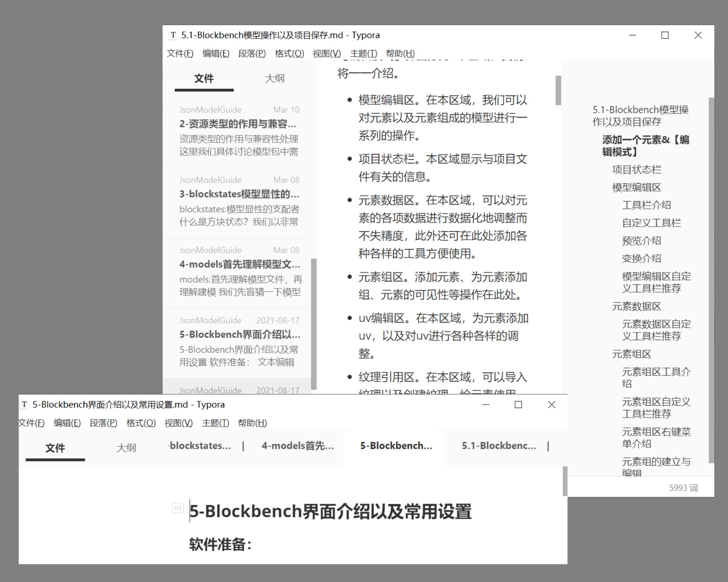
Task: Jump to outline heading 元素组的建立与编辑
Action: click(656, 467)
